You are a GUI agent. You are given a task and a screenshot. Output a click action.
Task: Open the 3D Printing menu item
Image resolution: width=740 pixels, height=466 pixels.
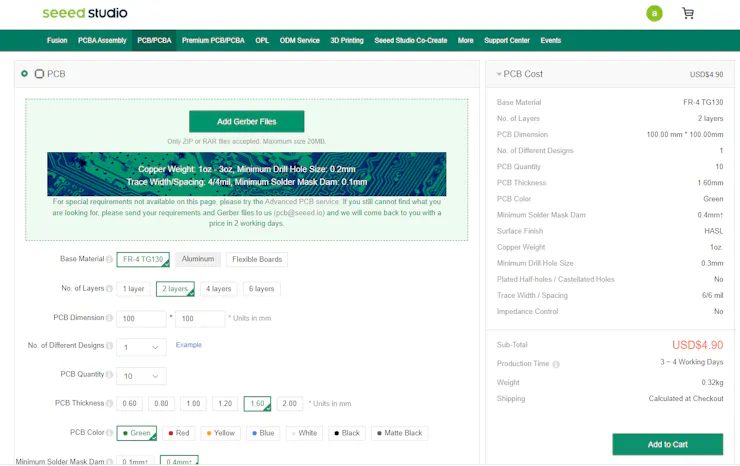pyautogui.click(x=347, y=41)
